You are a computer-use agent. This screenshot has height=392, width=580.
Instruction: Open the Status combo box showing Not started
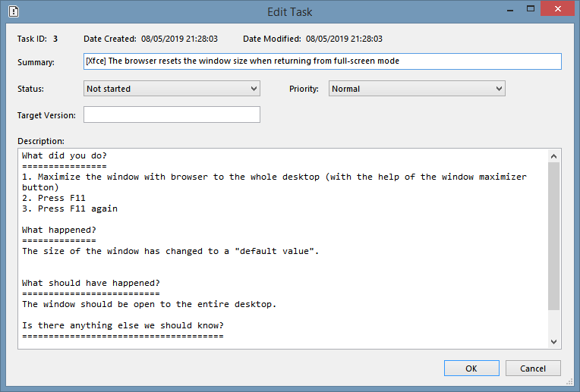(172, 89)
